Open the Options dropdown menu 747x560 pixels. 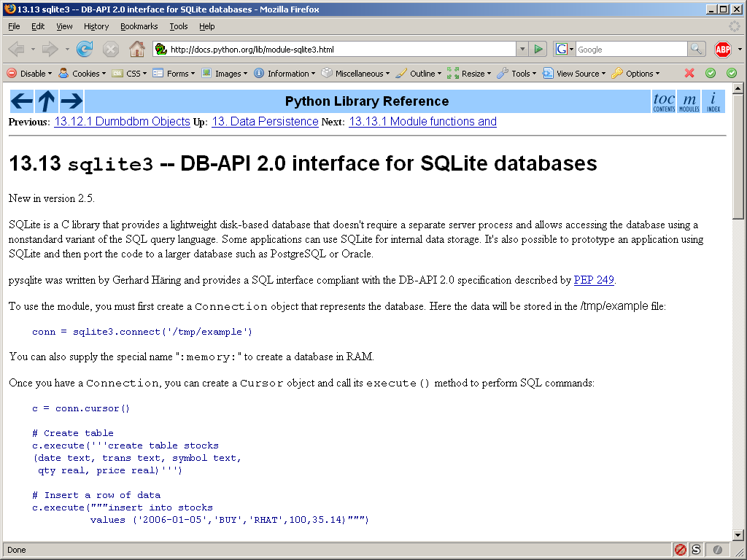pyautogui.click(x=635, y=74)
